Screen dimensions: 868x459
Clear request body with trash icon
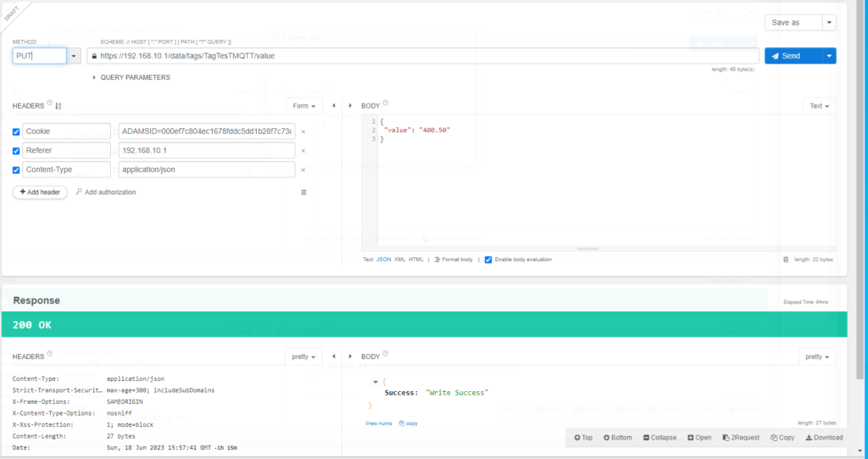(x=786, y=260)
